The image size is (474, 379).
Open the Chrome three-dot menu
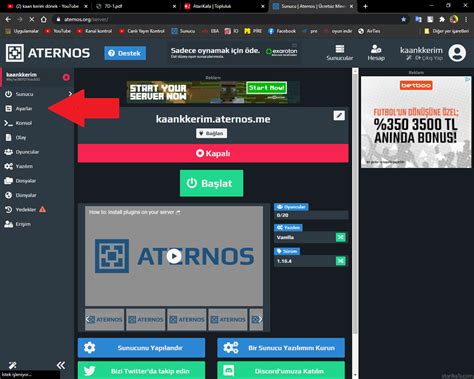(x=466, y=19)
